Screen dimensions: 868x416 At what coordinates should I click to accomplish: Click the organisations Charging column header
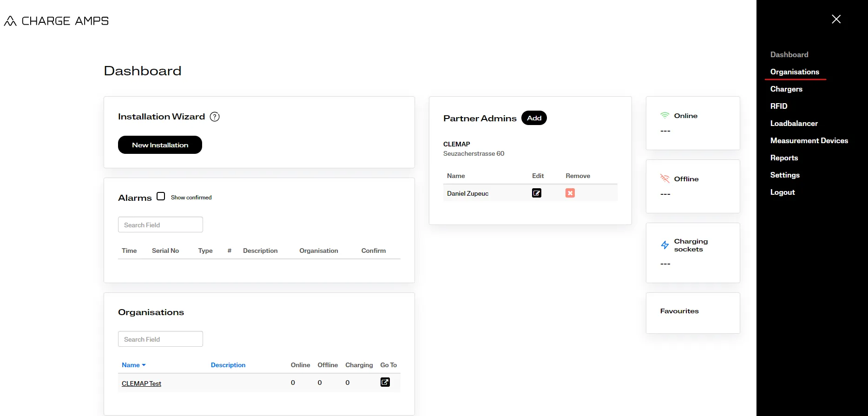point(359,365)
